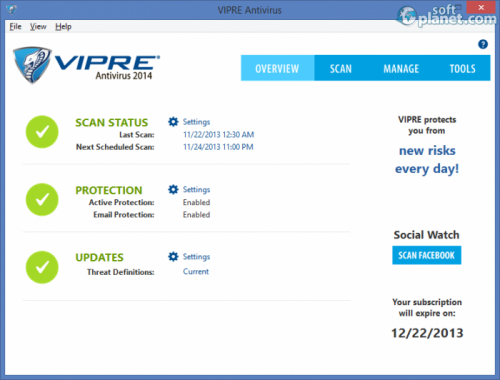Image resolution: width=500 pixels, height=380 pixels.
Task: Switch to the Manage tab
Action: 401,68
